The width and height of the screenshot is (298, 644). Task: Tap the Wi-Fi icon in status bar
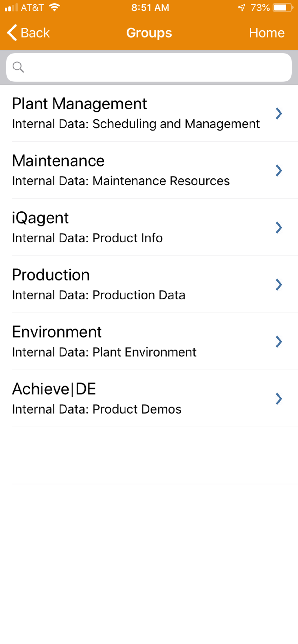point(54,7)
